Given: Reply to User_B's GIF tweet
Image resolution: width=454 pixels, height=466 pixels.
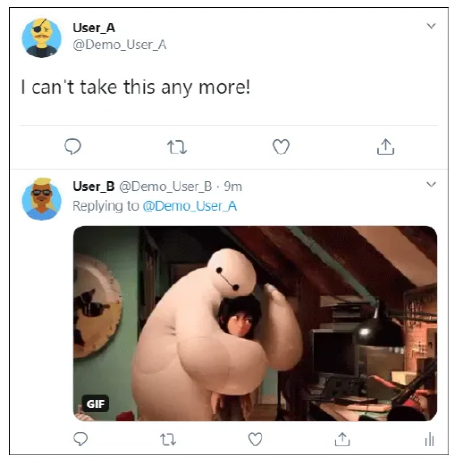Looking at the screenshot, I should (x=80, y=439).
